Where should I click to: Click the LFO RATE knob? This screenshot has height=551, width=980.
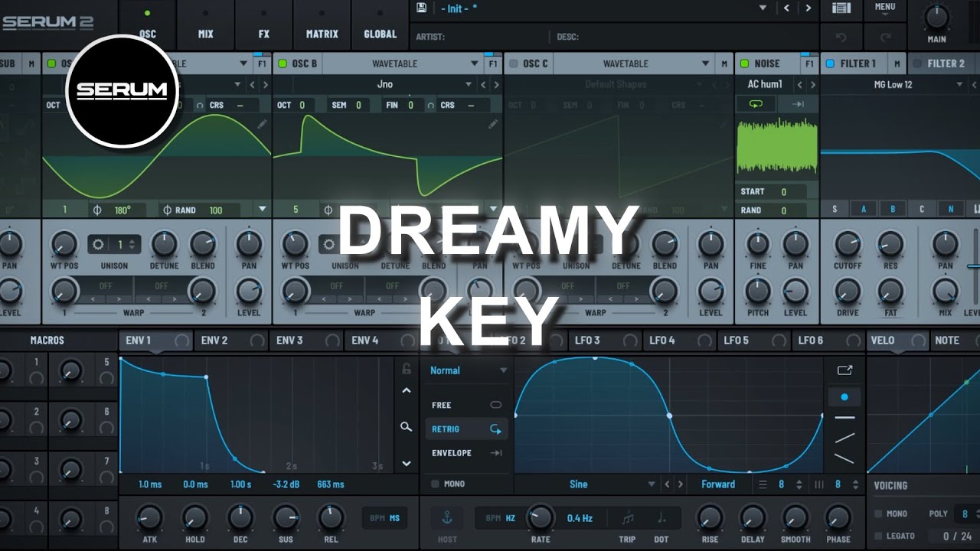tap(541, 517)
